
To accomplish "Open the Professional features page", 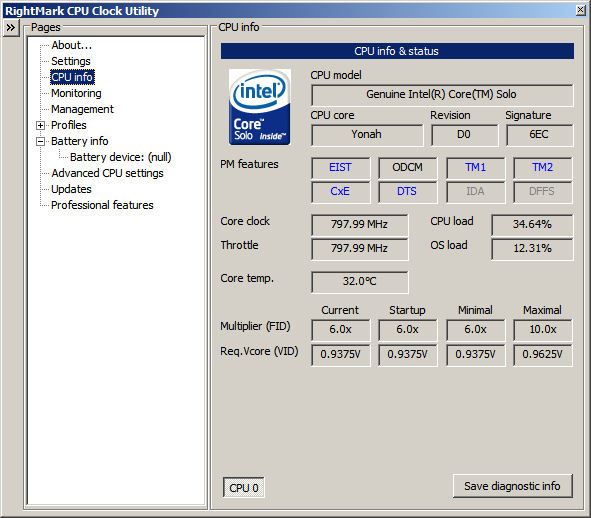I will [102, 205].
